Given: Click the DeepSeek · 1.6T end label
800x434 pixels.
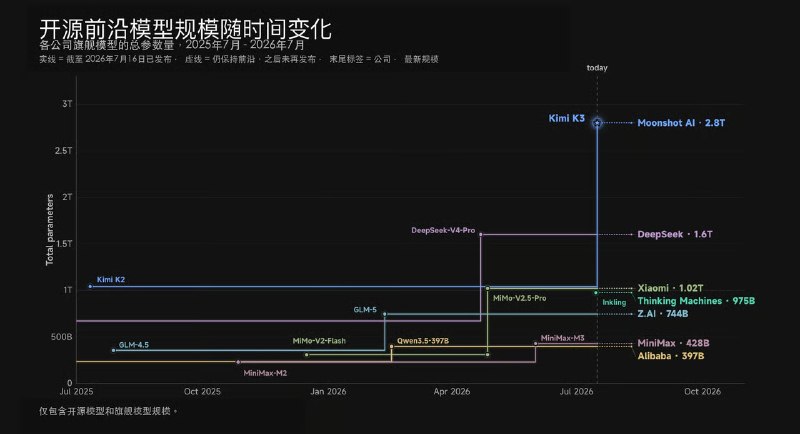Looking at the screenshot, I should click(x=675, y=235).
